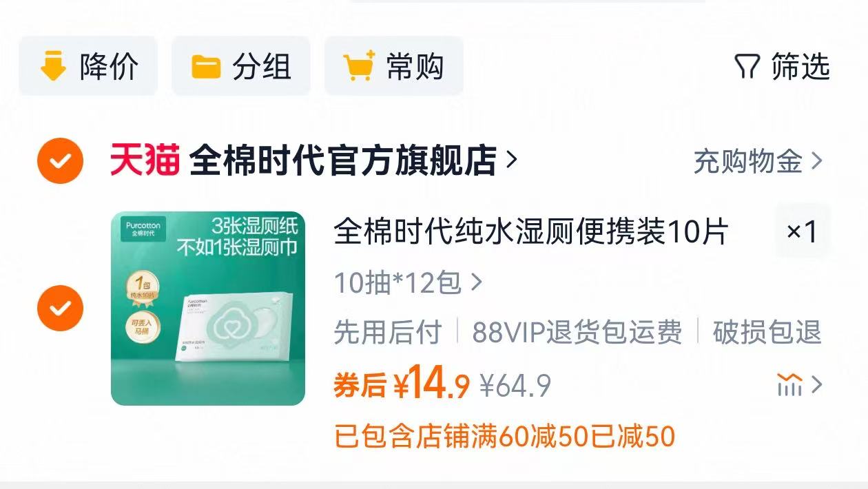Tap the 分组 folder icon

[206, 67]
